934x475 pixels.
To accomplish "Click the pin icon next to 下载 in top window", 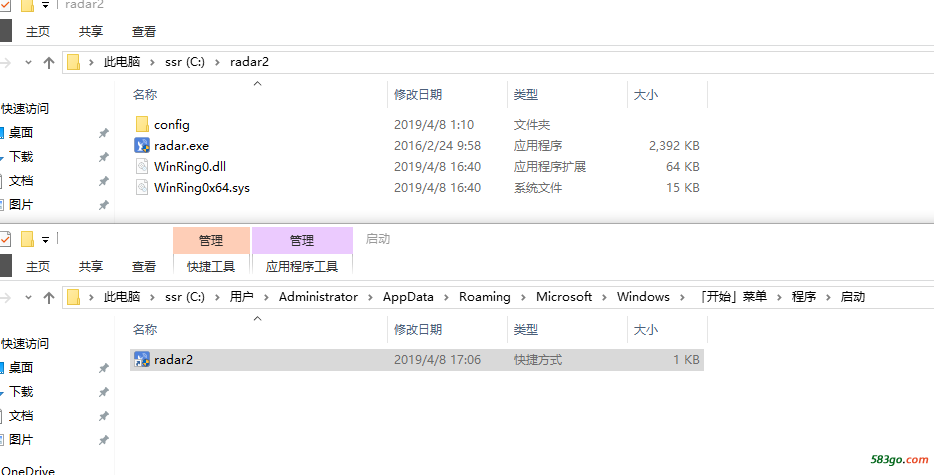I will (104, 157).
